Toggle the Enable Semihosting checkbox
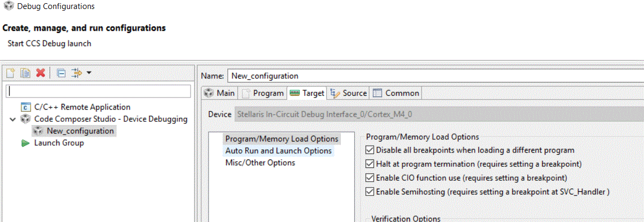 pyautogui.click(x=370, y=192)
